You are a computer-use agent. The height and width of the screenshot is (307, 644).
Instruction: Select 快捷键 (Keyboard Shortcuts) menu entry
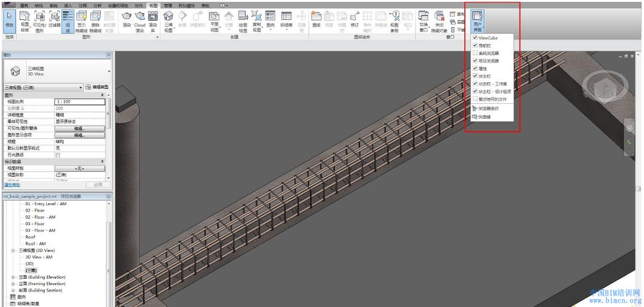(492, 117)
